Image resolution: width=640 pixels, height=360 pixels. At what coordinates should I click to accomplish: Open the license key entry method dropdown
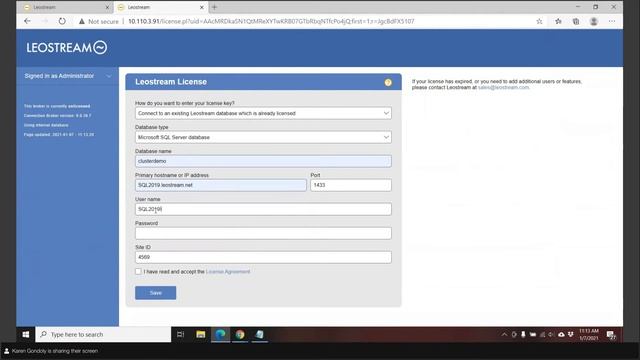pos(263,113)
